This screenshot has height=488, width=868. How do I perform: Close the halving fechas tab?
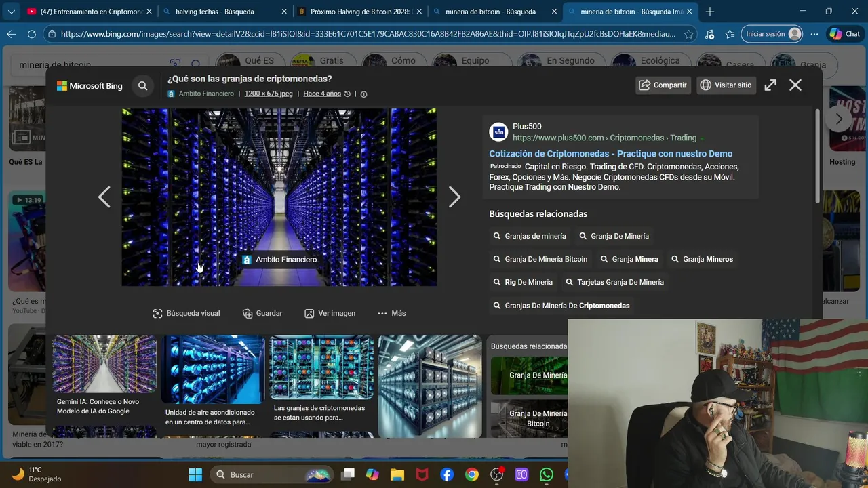pyautogui.click(x=284, y=12)
